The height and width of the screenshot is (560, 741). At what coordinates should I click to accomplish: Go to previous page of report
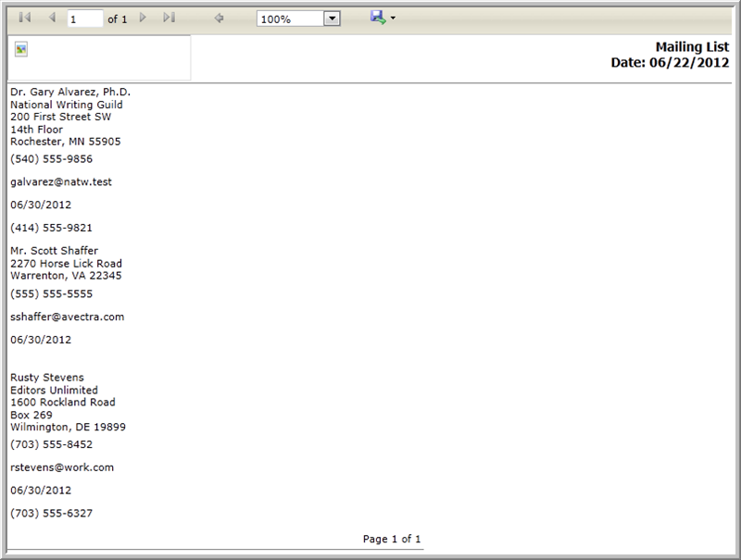[x=52, y=18]
